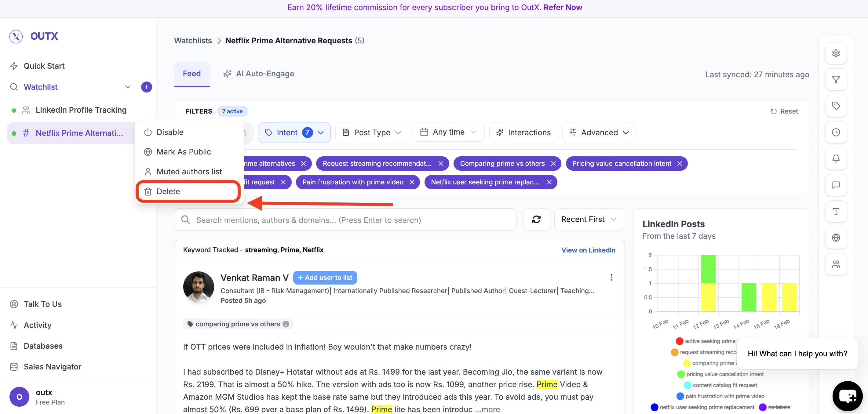Open the clock history icon
868x414 pixels.
coord(836,133)
